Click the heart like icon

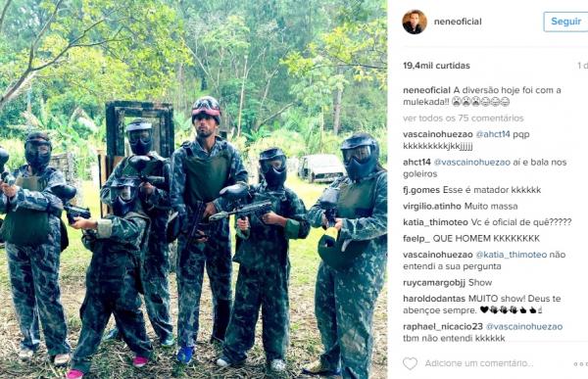coord(410,363)
